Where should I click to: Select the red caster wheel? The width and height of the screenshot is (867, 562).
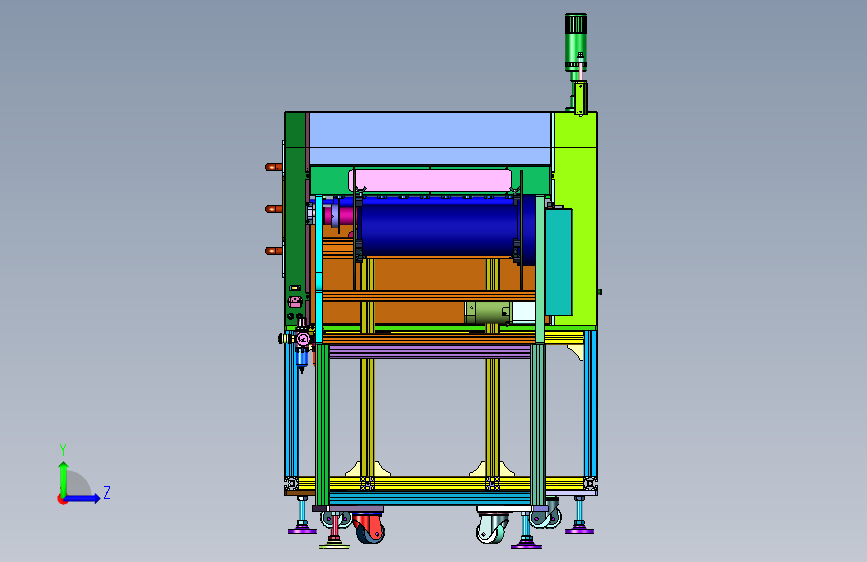coord(369,528)
